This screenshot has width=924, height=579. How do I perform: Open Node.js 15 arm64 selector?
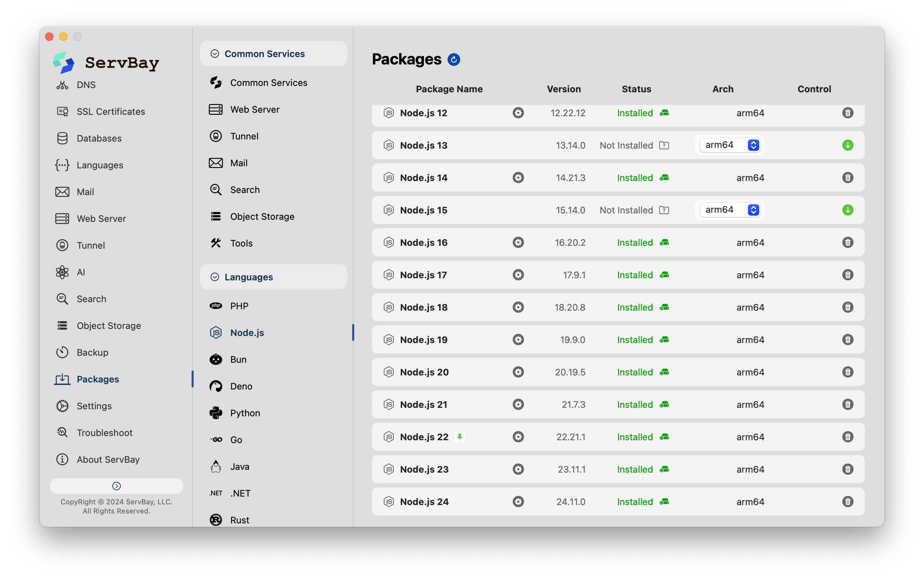[730, 210]
